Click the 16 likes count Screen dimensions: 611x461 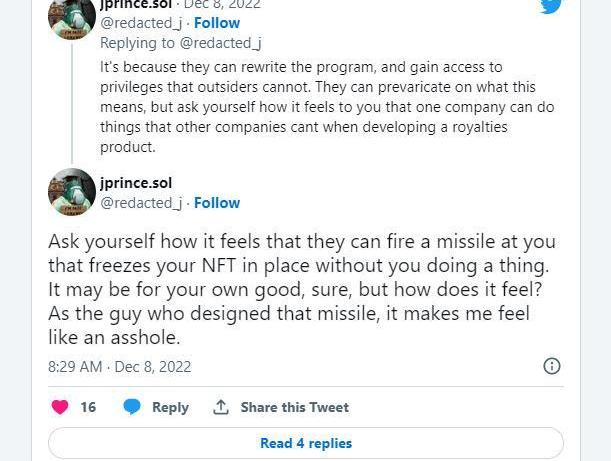pyautogui.click(x=88, y=407)
